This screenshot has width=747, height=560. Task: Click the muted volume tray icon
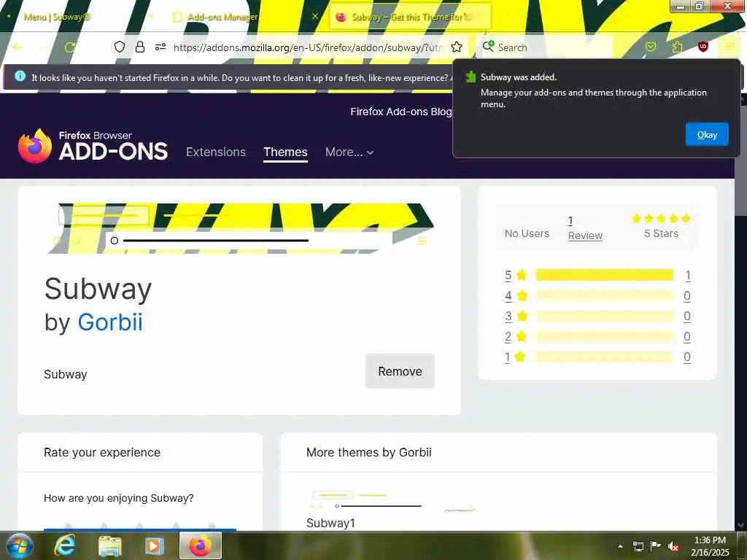point(673,547)
